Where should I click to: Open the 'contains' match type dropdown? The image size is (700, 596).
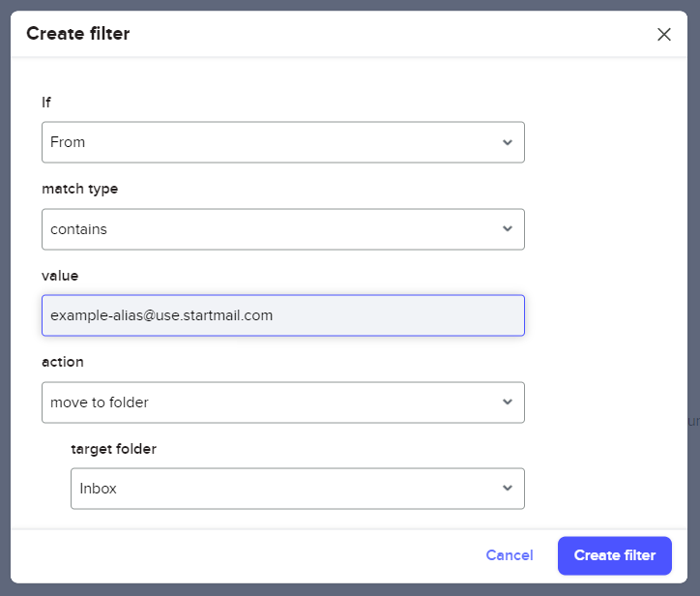tap(283, 229)
